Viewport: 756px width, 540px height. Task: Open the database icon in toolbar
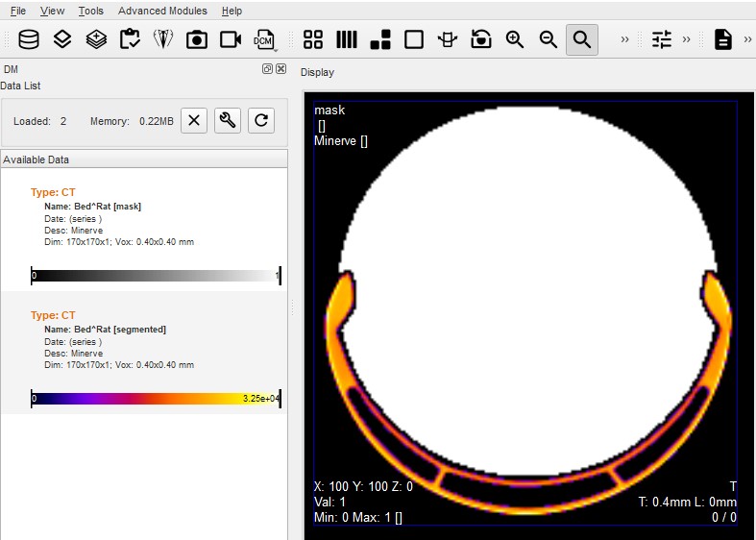29,39
